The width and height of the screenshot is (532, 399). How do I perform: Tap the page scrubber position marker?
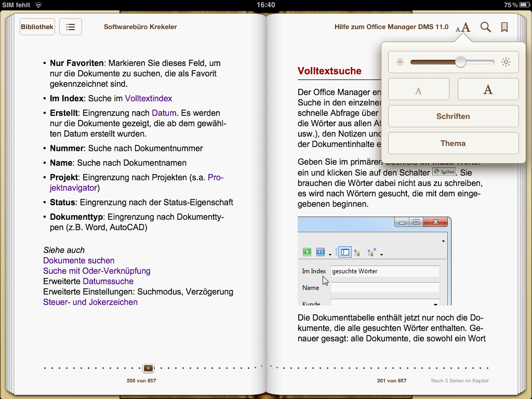point(148,368)
